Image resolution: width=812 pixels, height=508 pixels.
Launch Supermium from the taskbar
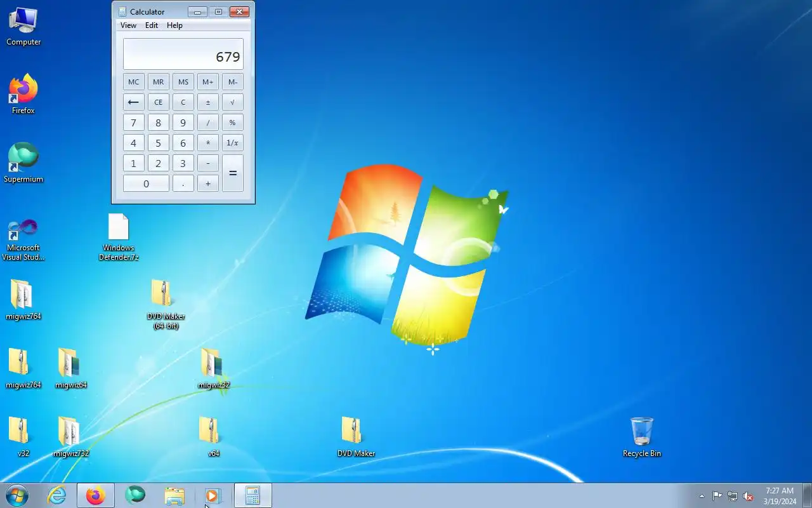tap(135, 495)
